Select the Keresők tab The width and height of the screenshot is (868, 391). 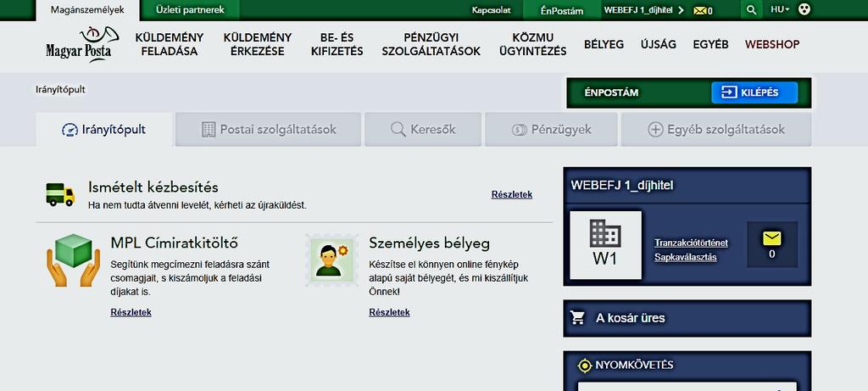[423, 130]
